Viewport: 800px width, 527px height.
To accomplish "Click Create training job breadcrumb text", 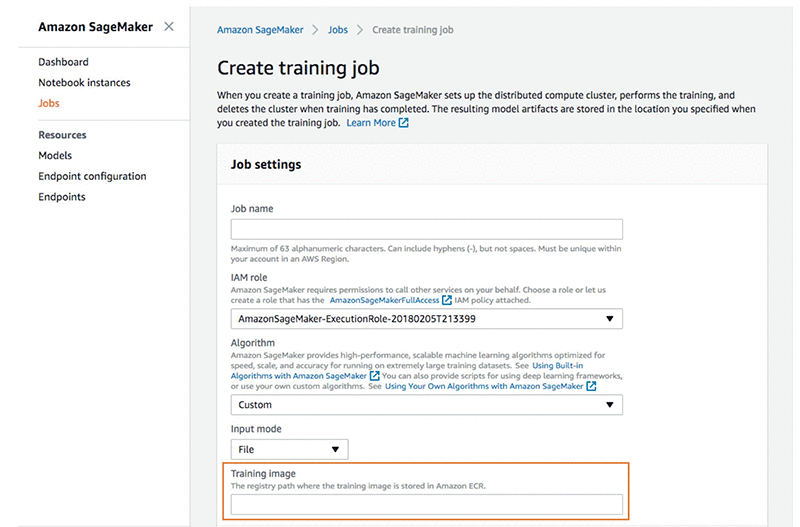I will 413,30.
